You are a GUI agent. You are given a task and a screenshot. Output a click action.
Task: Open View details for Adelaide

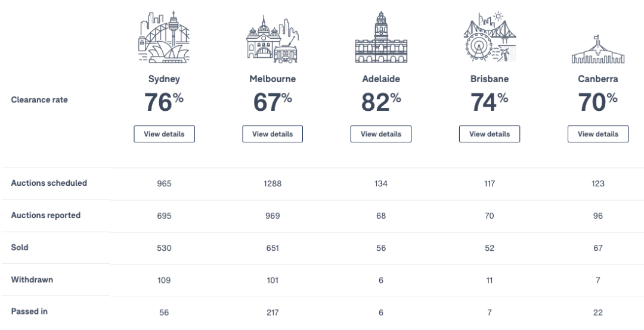click(380, 134)
